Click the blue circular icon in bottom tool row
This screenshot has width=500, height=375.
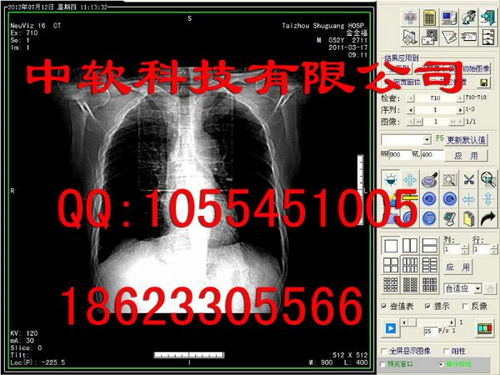pyautogui.click(x=429, y=219)
